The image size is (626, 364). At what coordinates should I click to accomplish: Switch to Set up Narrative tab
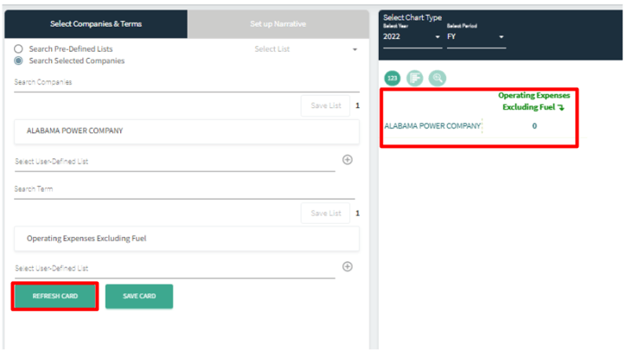[x=278, y=24]
